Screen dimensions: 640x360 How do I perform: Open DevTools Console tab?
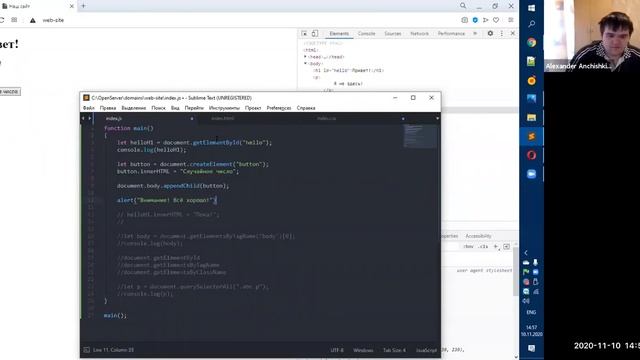pyautogui.click(x=366, y=33)
